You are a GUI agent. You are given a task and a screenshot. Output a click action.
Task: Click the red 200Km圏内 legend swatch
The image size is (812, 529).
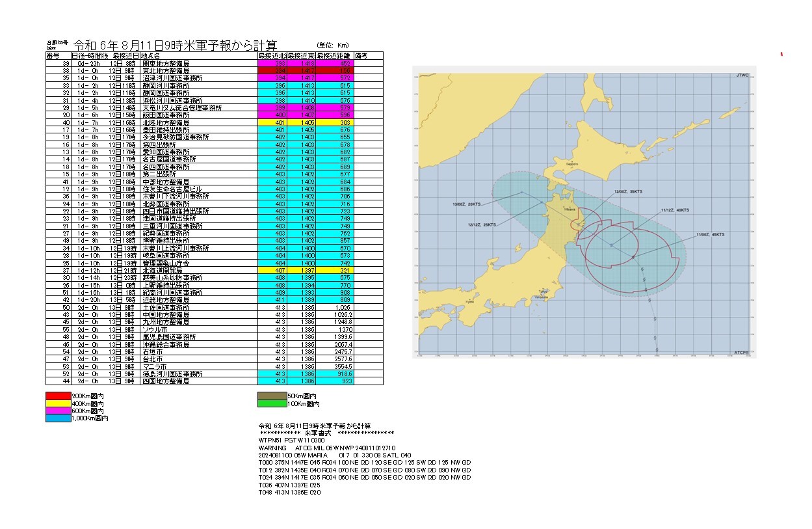click(58, 396)
